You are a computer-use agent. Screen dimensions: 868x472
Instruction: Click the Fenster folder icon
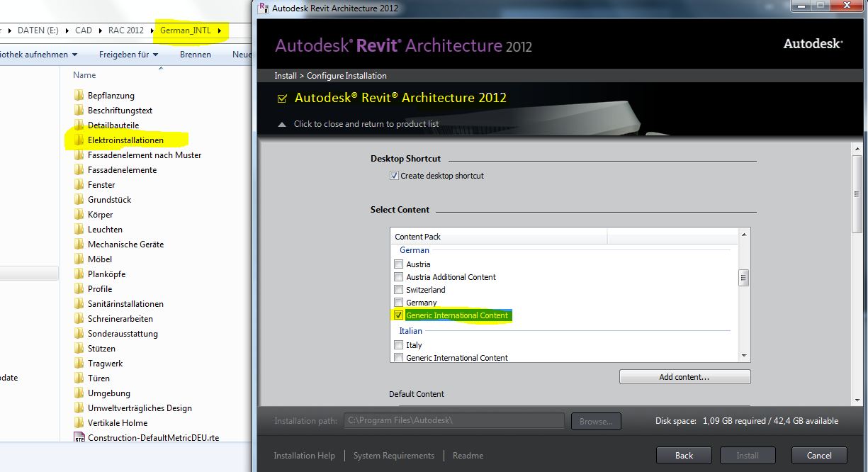tap(79, 185)
